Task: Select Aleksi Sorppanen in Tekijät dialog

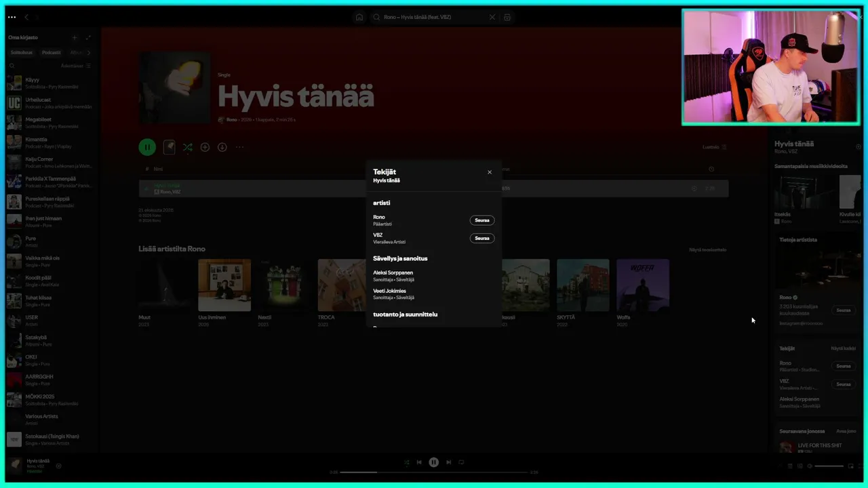Action: click(393, 272)
